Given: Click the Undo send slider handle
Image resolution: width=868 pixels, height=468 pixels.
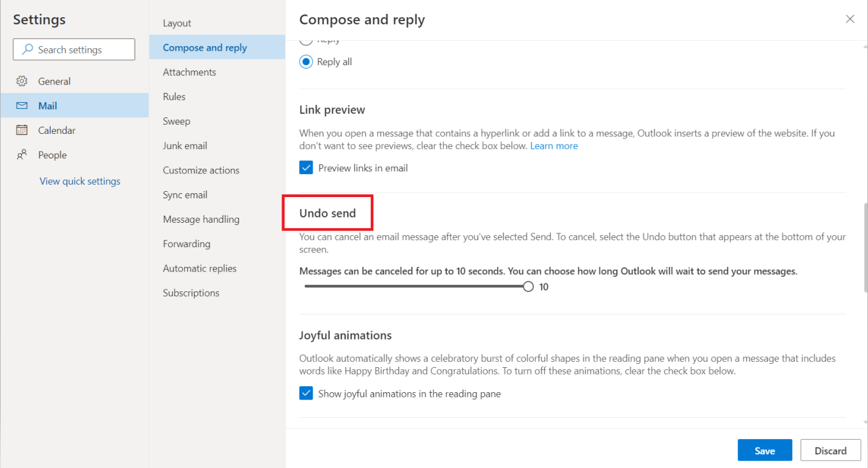Looking at the screenshot, I should click(x=528, y=286).
